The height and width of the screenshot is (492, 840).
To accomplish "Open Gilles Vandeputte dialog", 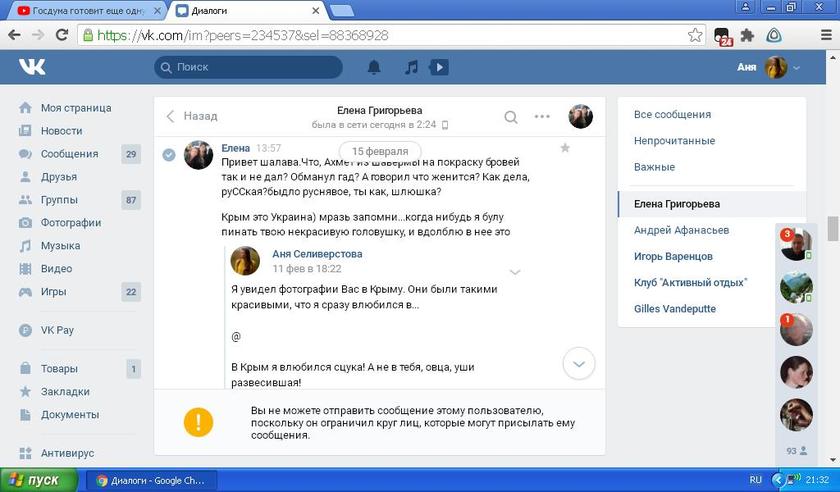I will pos(674,309).
